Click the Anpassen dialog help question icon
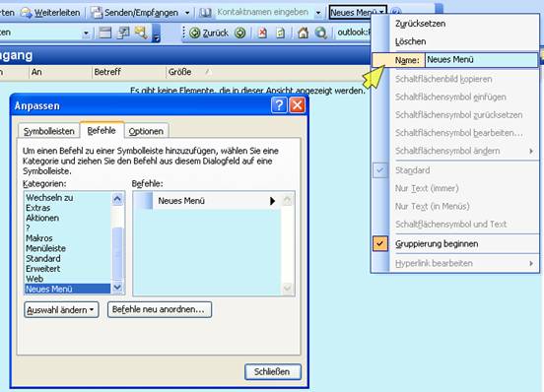Image resolution: width=544 pixels, height=392 pixels. pyautogui.click(x=279, y=105)
